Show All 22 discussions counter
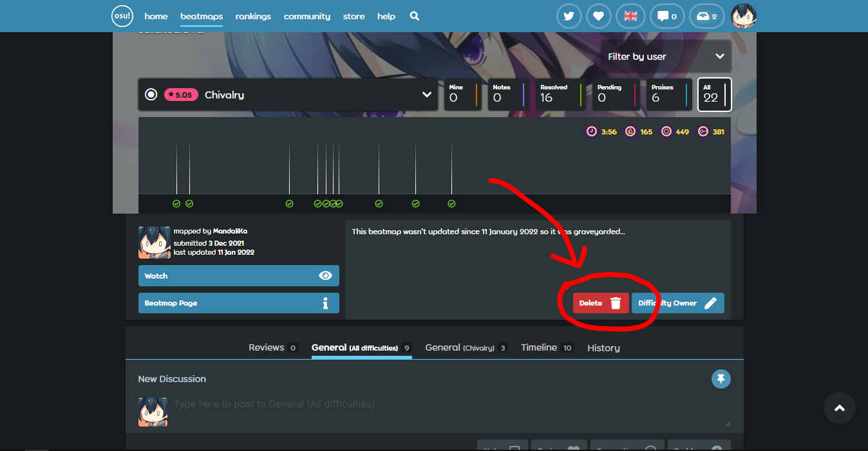Screen dimensions: 868x451 (714, 95)
